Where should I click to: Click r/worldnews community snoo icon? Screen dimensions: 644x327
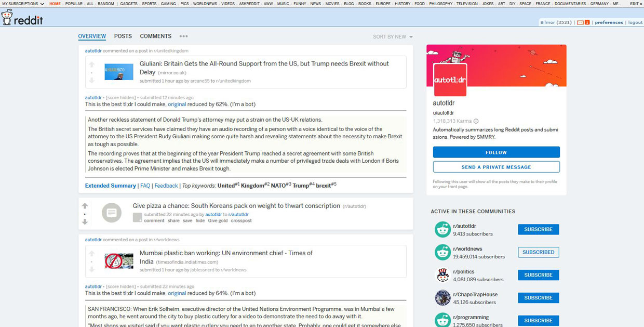click(442, 252)
